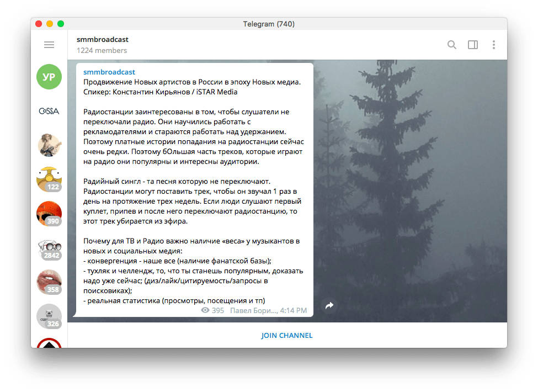Click the 'Продвижение Новых артистов' heading line
The width and height of the screenshot is (538, 392).
tap(192, 82)
